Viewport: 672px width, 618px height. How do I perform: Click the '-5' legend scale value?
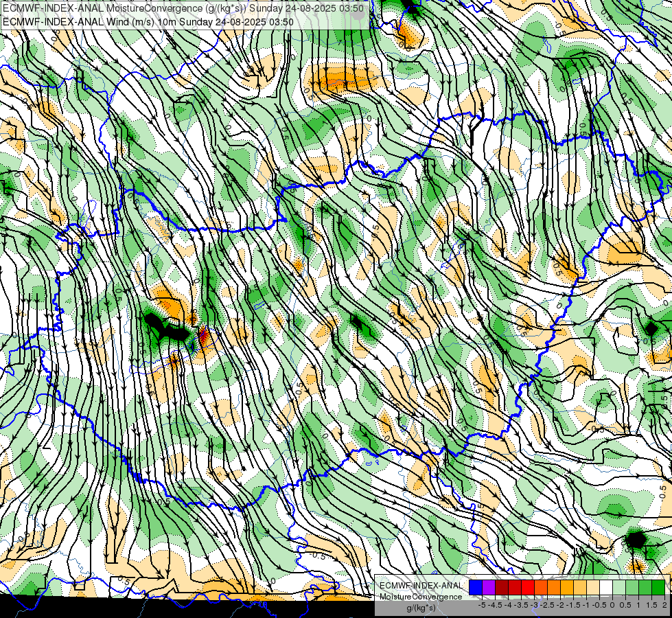click(482, 605)
